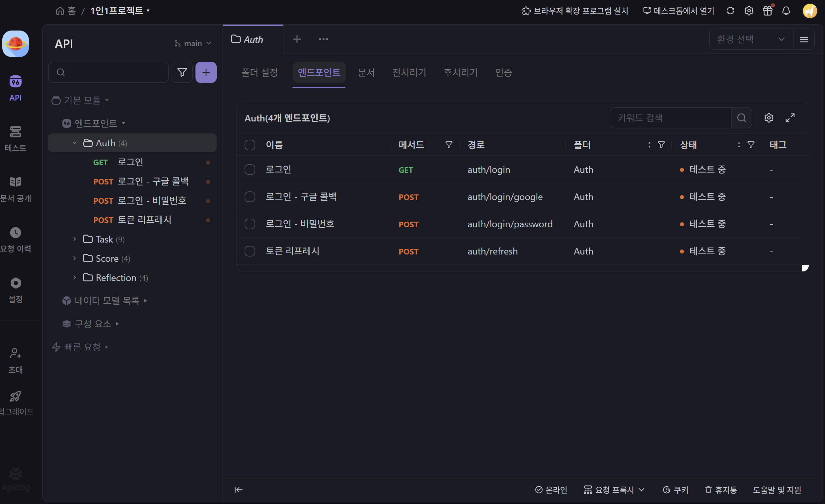
Task: Open 문서 공개 from left sidebar
Action: pos(15,189)
